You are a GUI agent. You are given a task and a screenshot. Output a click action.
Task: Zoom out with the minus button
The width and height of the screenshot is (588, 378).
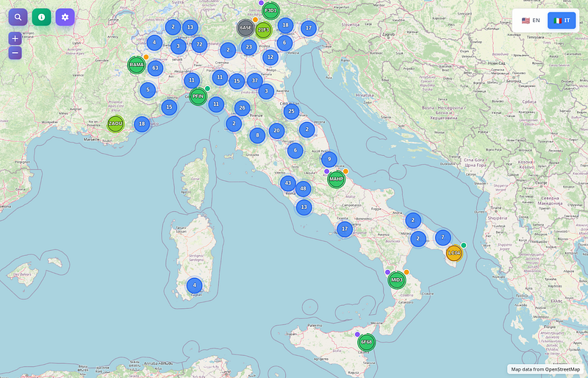tap(15, 52)
